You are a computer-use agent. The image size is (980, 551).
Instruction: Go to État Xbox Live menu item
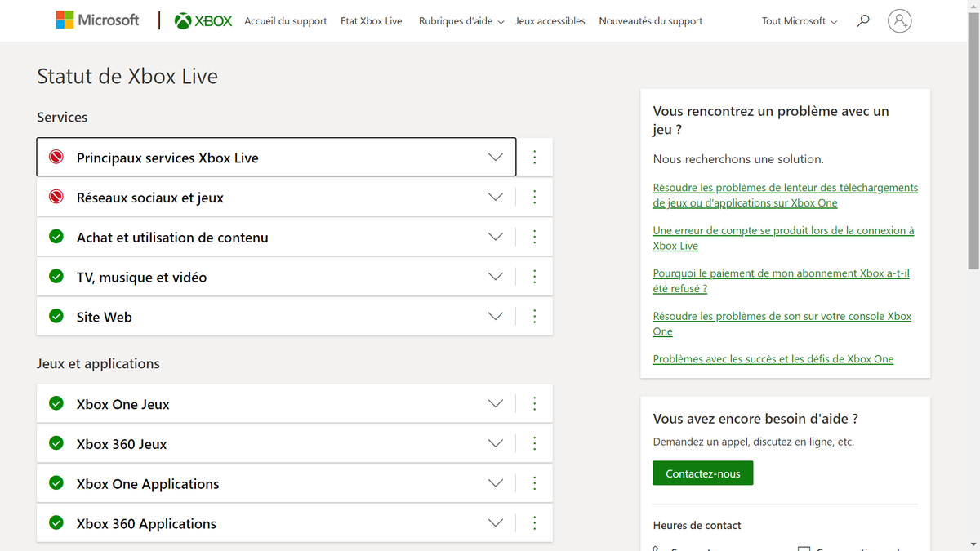pos(371,21)
